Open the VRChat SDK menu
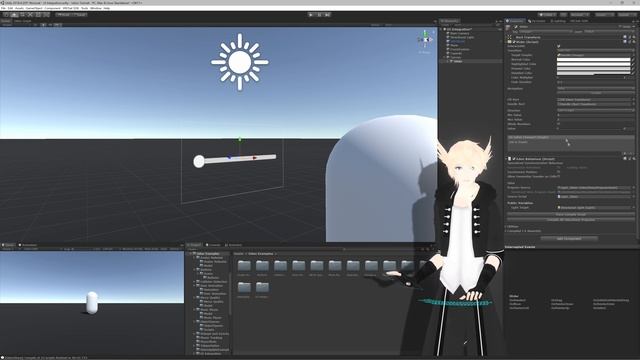640x360 pixels. point(71,8)
